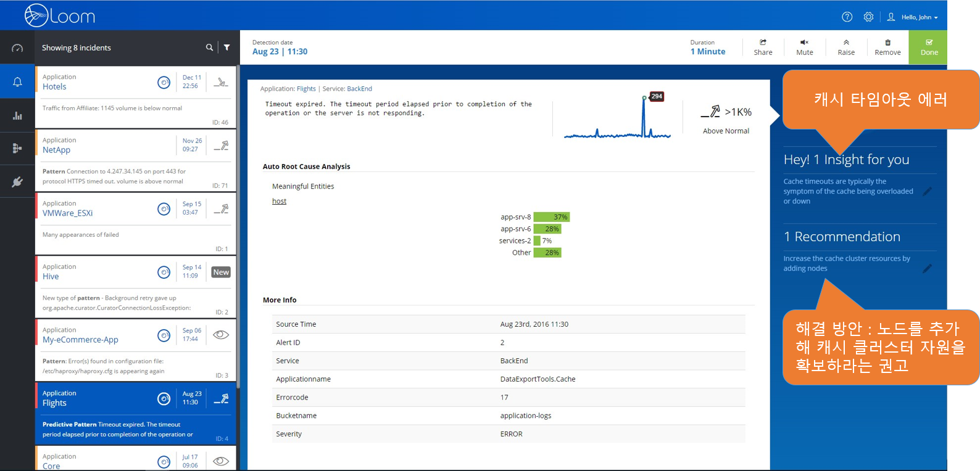Open the incidents filter funnel icon
980x471 pixels.
pyautogui.click(x=226, y=47)
